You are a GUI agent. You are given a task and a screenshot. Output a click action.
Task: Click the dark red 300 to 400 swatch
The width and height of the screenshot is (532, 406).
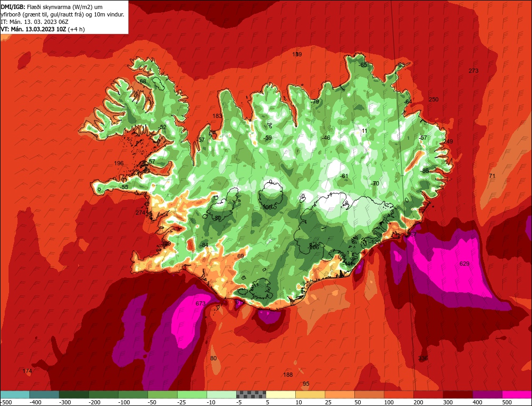(x=458, y=394)
